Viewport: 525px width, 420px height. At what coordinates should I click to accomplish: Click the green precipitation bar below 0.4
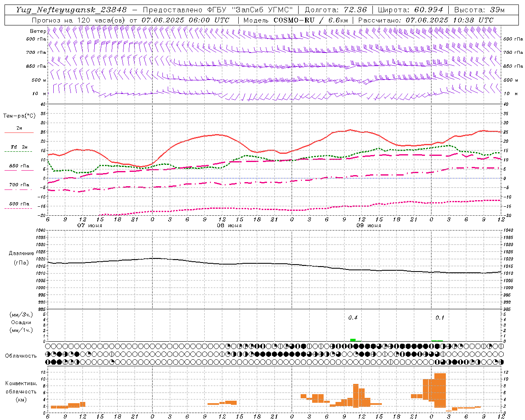click(x=353, y=340)
